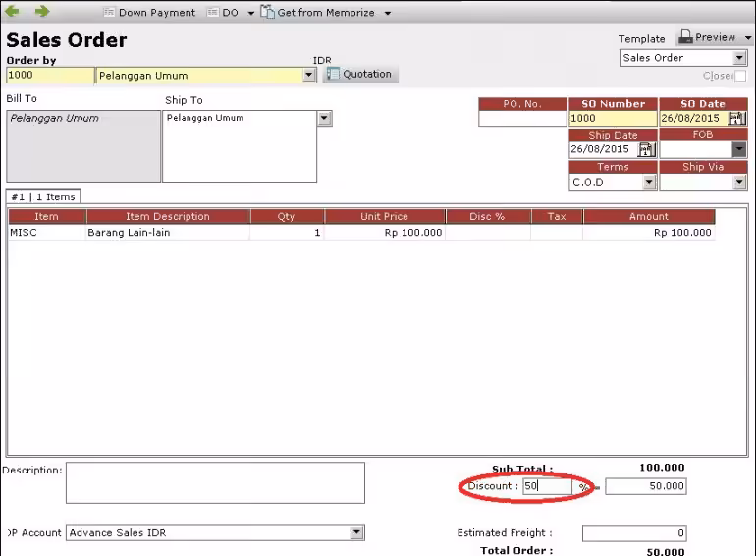
Task: Toggle the discount percent button
Action: 583,486
